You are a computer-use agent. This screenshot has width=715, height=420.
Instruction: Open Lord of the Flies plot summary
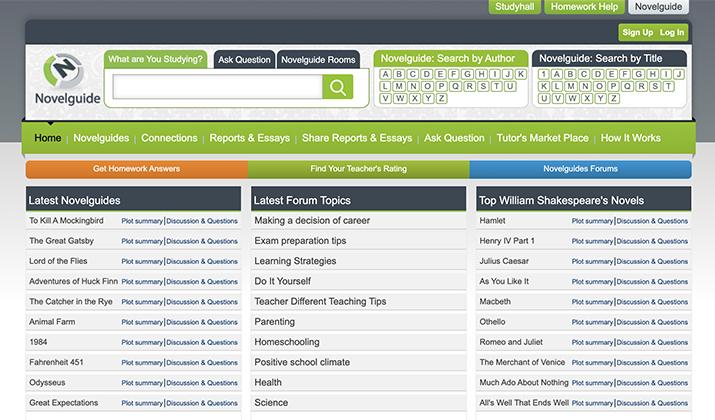click(142, 261)
